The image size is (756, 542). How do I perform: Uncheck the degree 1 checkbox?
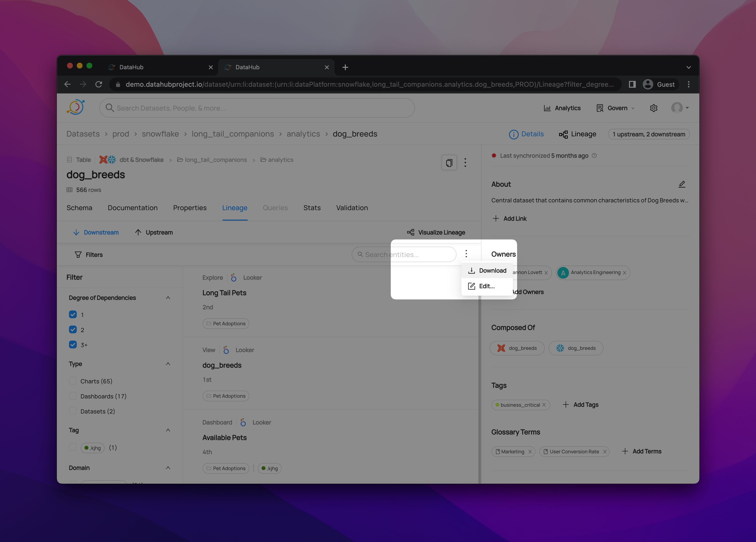click(73, 315)
